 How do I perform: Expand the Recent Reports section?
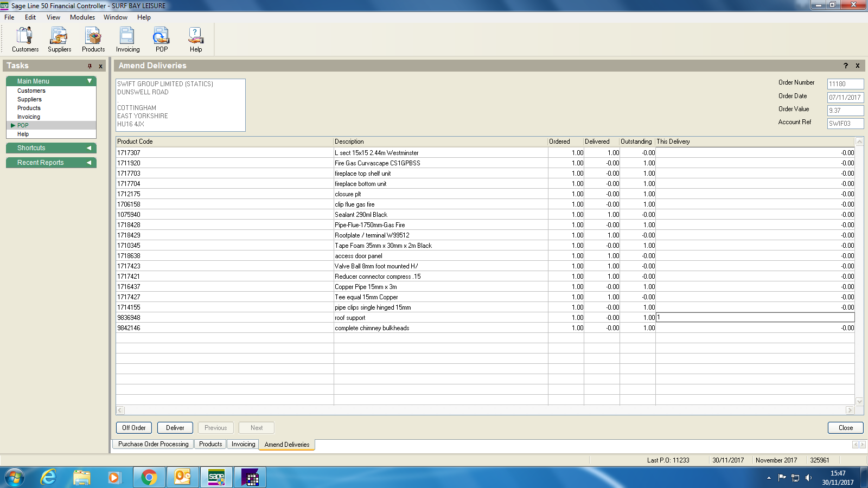89,163
